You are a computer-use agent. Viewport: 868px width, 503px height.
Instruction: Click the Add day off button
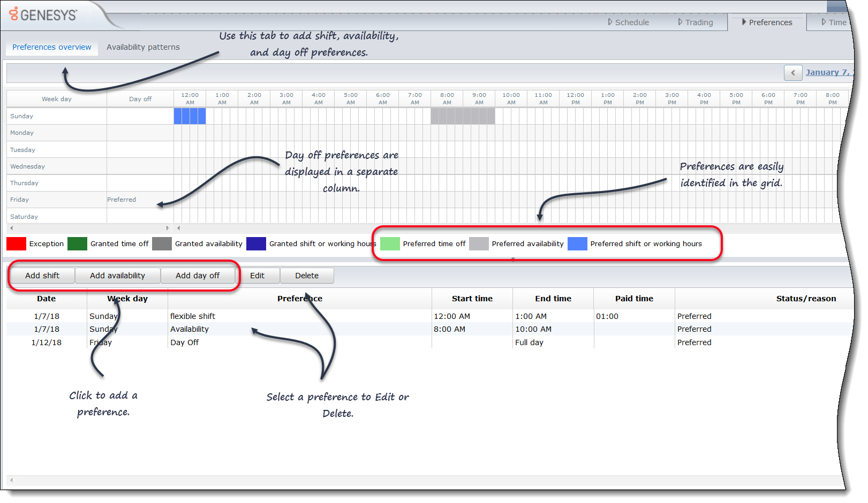tap(198, 276)
